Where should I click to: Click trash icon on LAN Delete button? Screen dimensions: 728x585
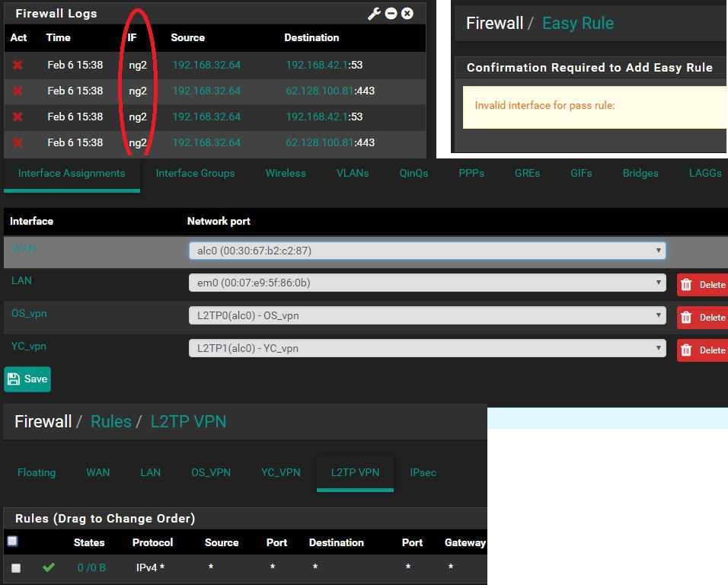686,285
